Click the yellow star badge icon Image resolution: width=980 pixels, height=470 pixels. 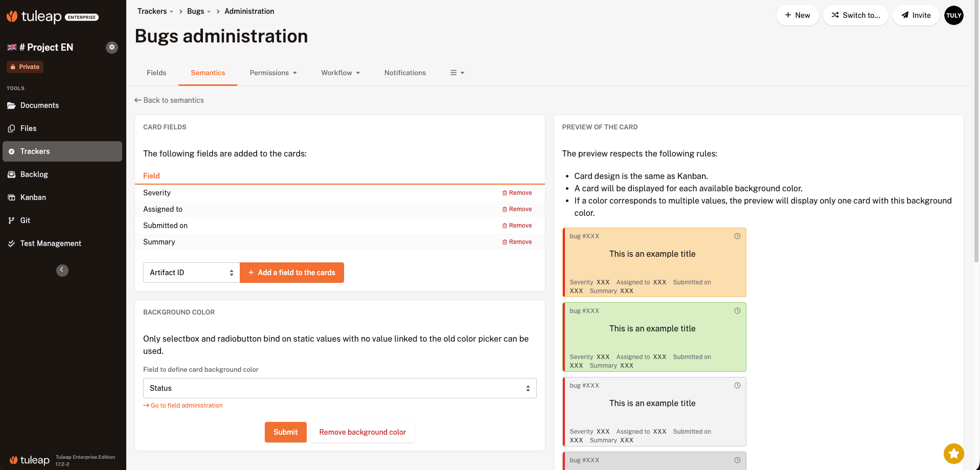pyautogui.click(x=953, y=453)
